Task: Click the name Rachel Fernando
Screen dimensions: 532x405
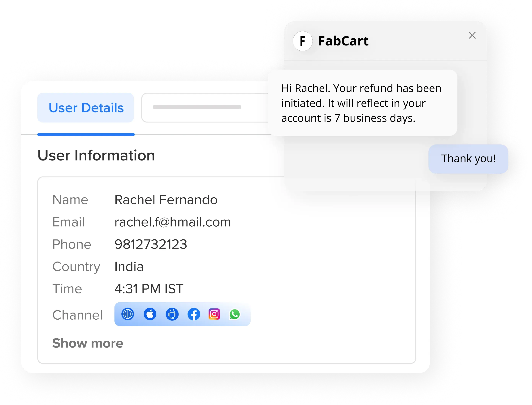Action: pos(166,200)
